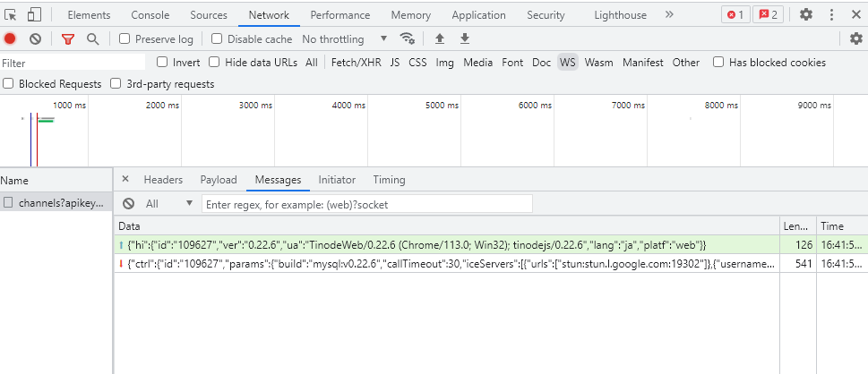Screen dimensions: 868x374
Task: Open the Headers tab
Action: 163,180
